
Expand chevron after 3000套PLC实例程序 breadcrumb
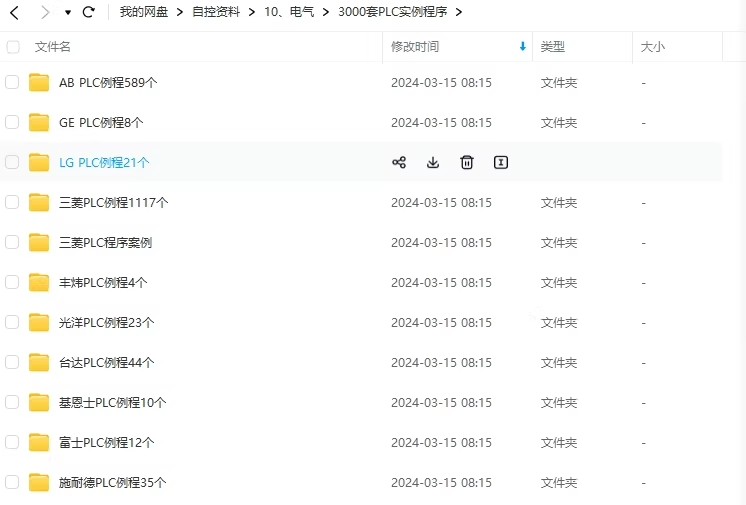(x=459, y=12)
